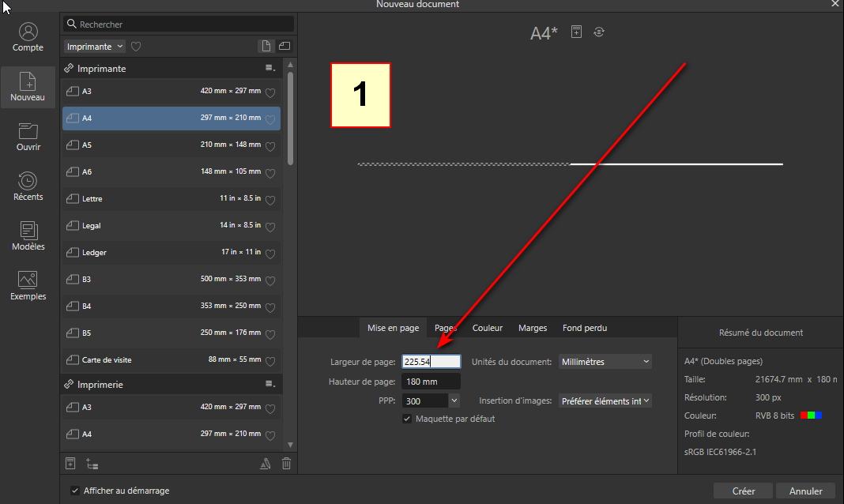Click the trash delete preset icon
The height and width of the screenshot is (504, 844).
point(286,463)
